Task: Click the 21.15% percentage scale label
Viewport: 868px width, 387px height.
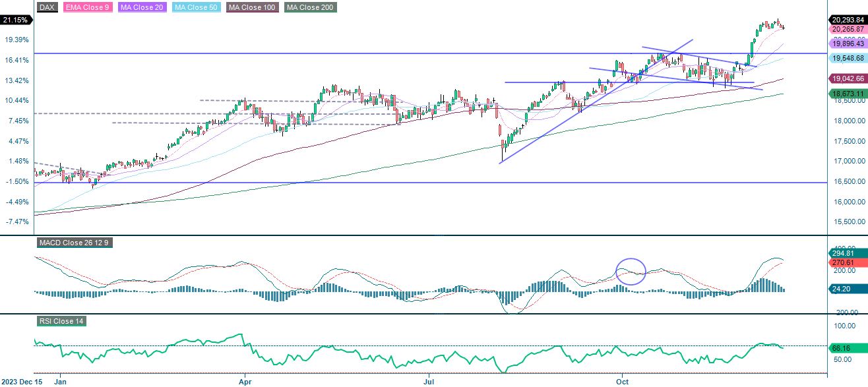Action: [16, 20]
